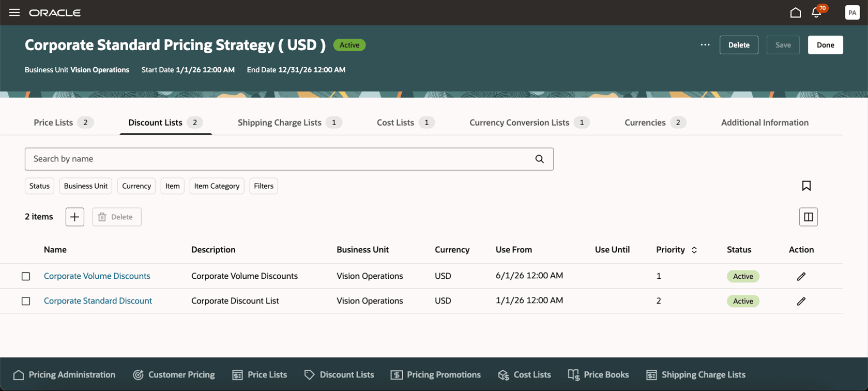Viewport: 868px width, 391px height.
Task: Switch to the Additional Information tab
Action: (765, 123)
